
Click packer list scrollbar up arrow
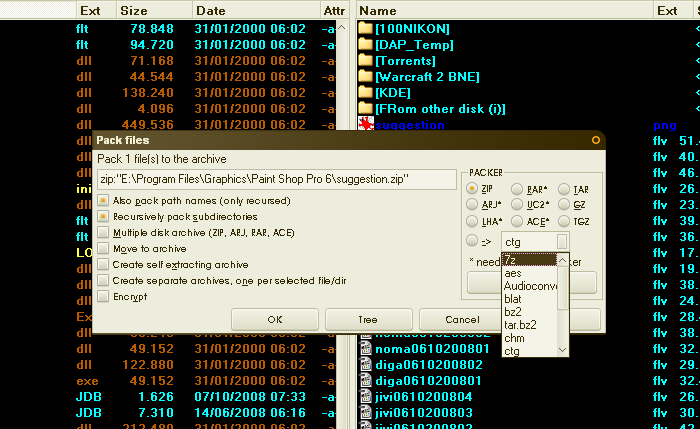(562, 260)
